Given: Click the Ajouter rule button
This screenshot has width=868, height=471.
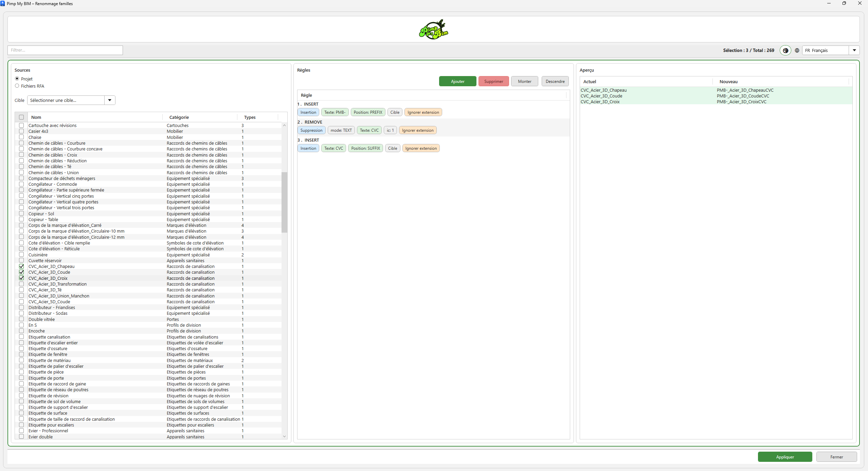Looking at the screenshot, I should click(457, 81).
